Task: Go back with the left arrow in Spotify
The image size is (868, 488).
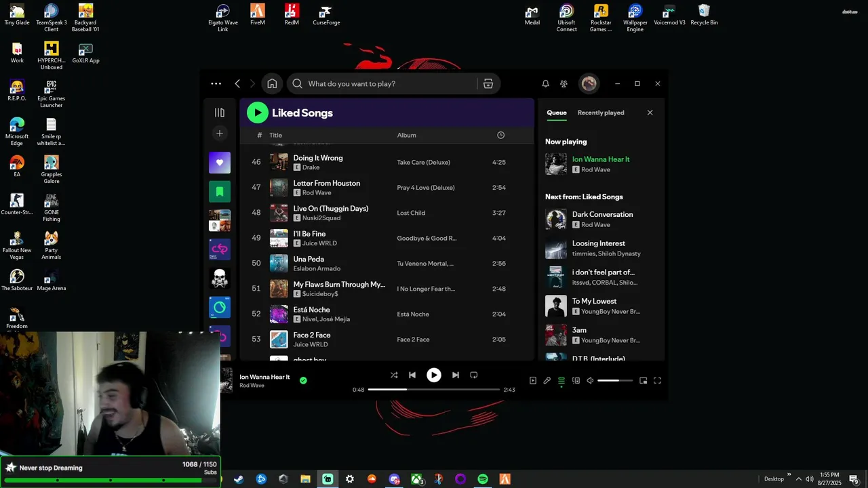Action: (237, 83)
